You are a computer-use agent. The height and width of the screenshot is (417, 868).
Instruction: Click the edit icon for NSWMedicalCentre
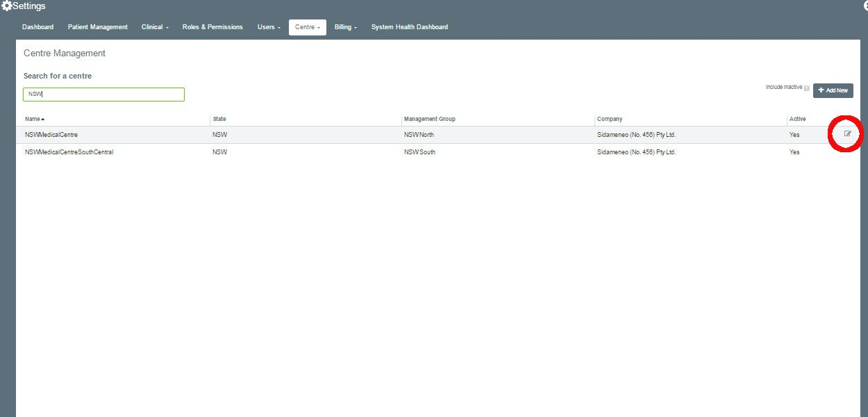847,133
